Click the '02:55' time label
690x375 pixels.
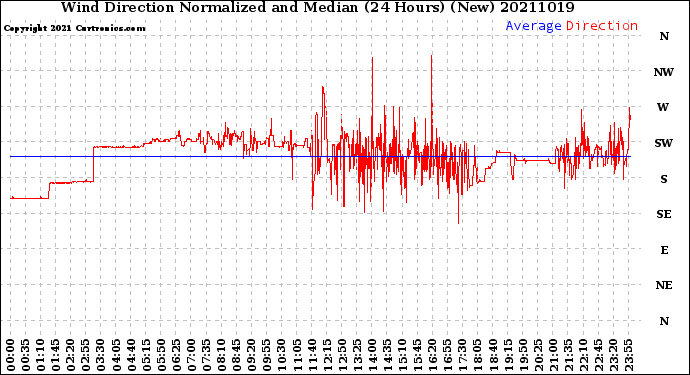pyautogui.click(x=86, y=355)
